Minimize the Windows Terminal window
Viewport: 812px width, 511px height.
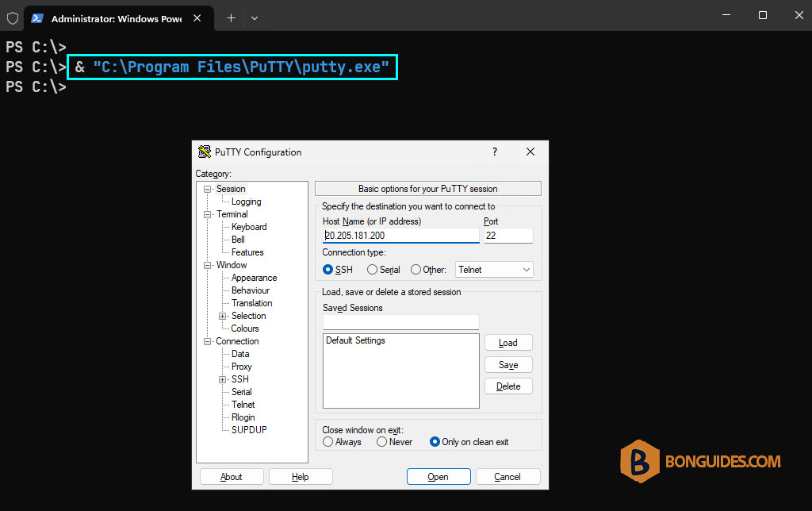click(726, 15)
